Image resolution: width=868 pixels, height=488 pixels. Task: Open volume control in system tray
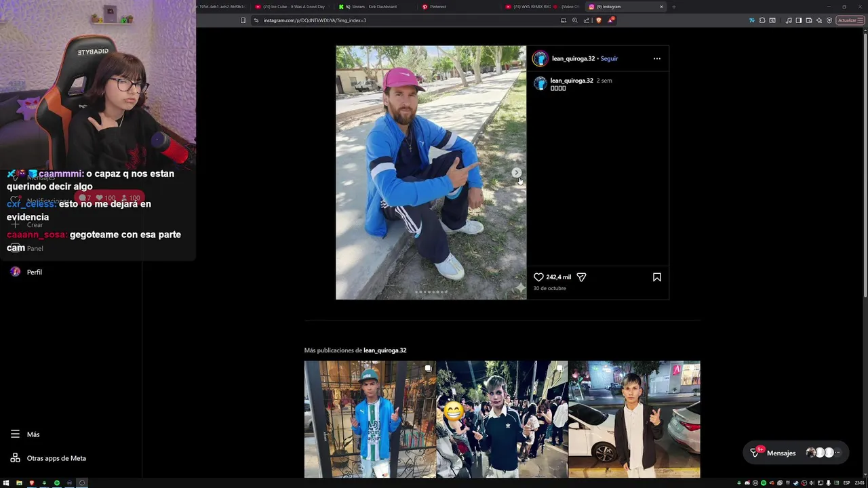pos(812,483)
